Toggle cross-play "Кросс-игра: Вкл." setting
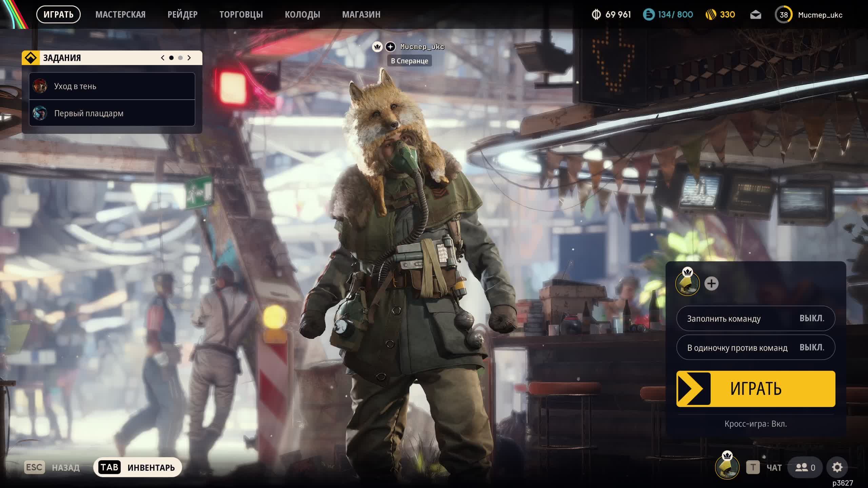868x488 pixels. pyautogui.click(x=755, y=424)
